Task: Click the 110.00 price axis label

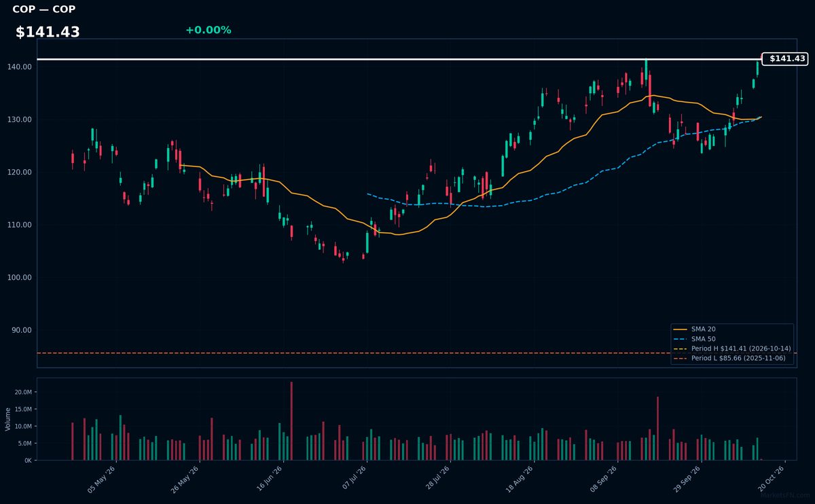Action: [x=20, y=225]
